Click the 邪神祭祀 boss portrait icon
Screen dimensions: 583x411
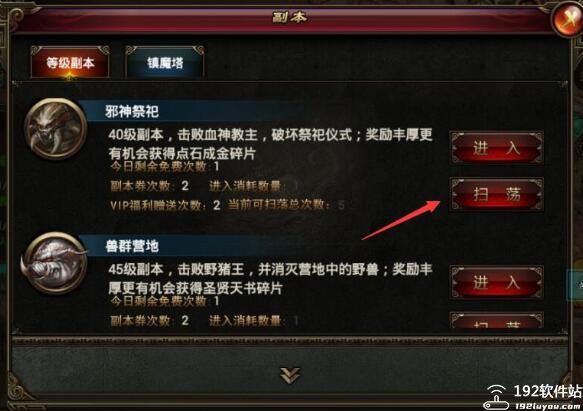click(56, 129)
